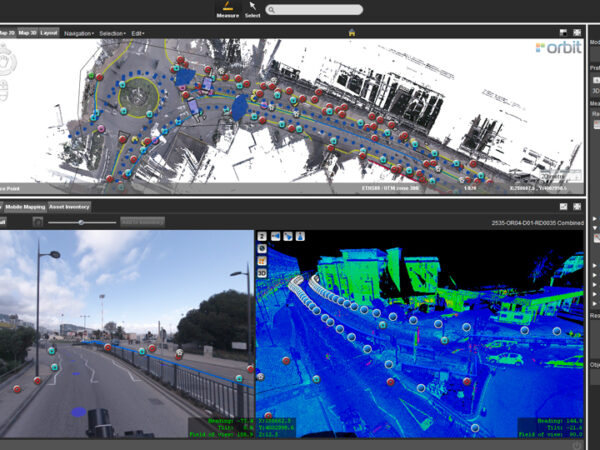Click the magnifier icon in search box

tap(271, 10)
